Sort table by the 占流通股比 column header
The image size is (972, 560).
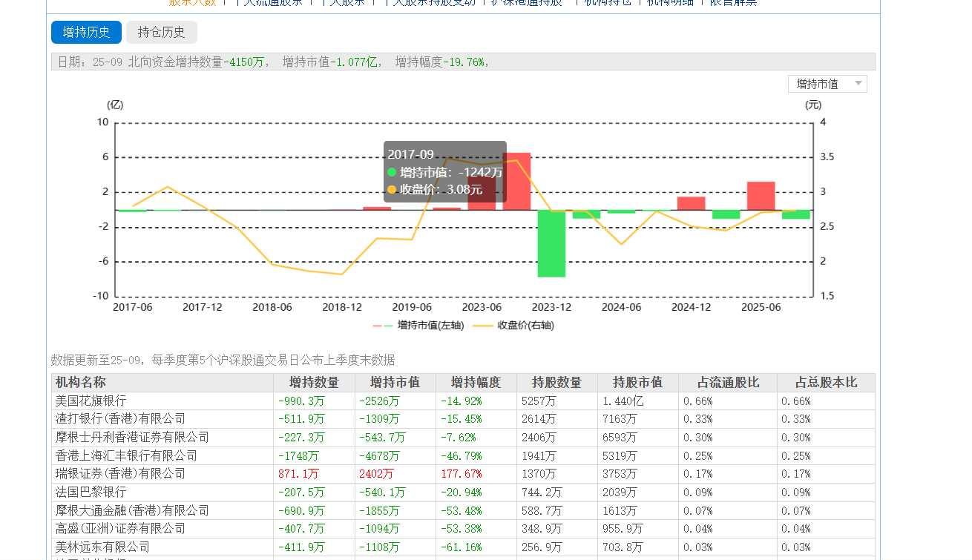coord(728,383)
